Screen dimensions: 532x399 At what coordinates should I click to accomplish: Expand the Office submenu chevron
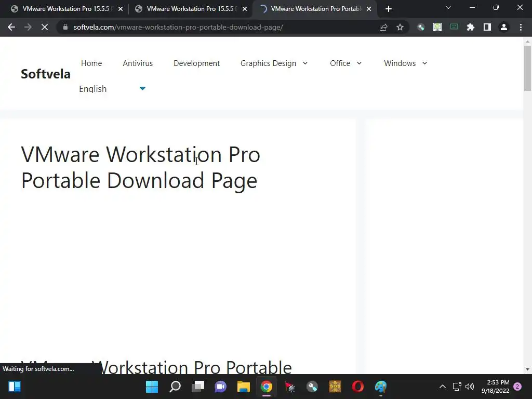click(360, 63)
